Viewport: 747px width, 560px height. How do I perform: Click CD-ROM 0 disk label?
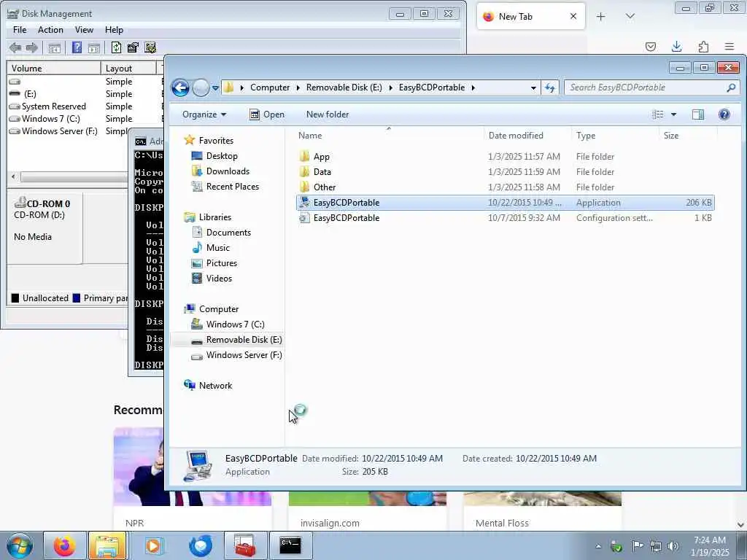coord(48,204)
